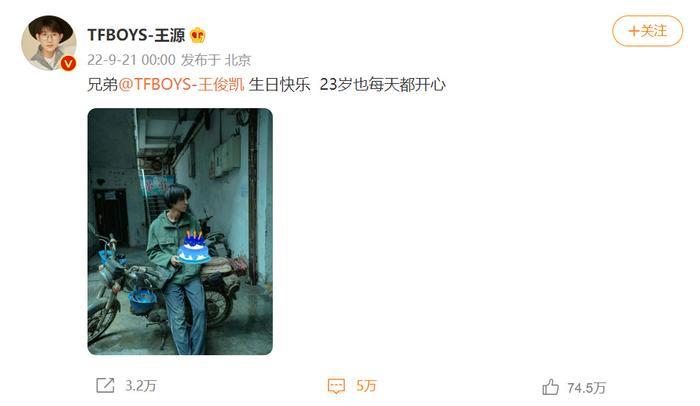Viewport: 700px width, 406px height.
Task: Click the 74.5万 like count
Action: click(586, 387)
